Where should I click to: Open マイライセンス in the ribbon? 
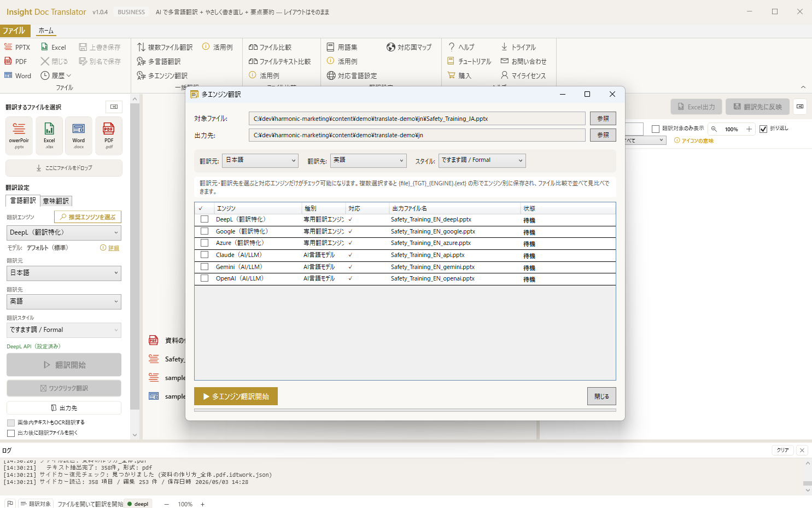coord(523,75)
